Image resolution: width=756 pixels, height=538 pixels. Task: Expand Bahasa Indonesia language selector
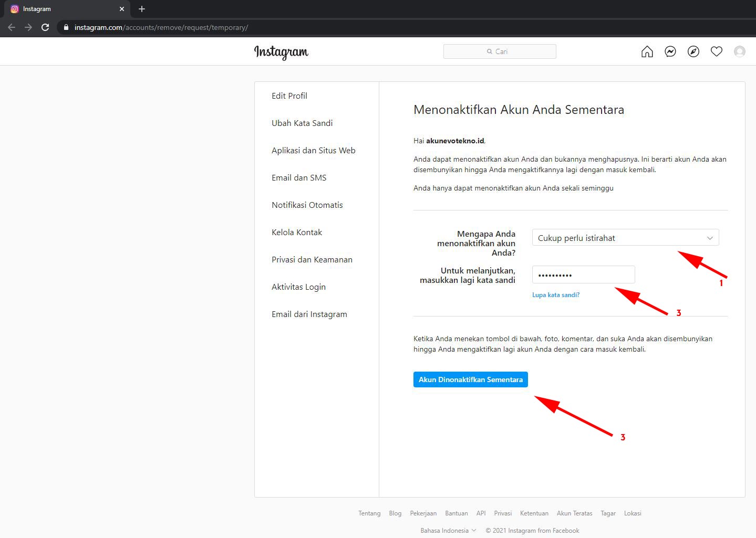coord(448,531)
